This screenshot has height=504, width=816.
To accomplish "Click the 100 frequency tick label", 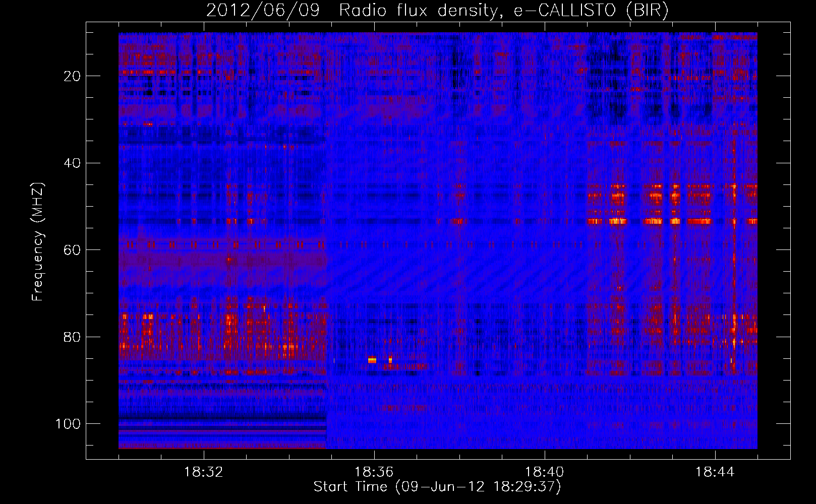I will (68, 424).
